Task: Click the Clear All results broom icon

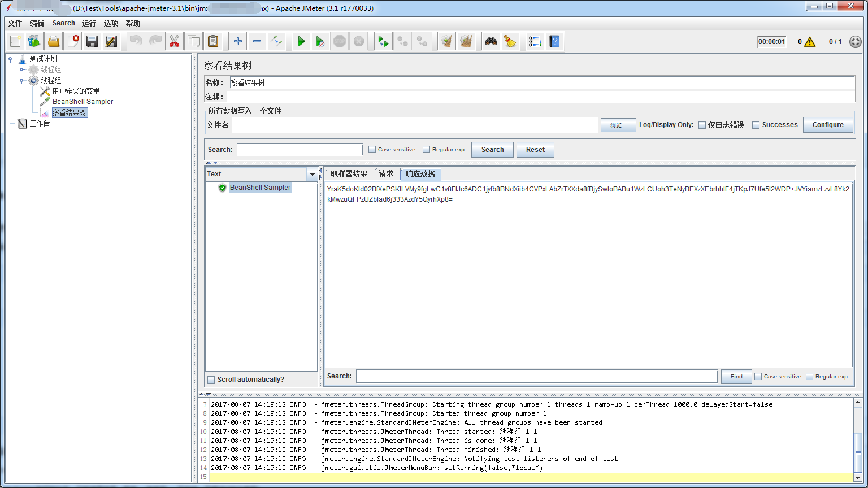Action: click(466, 41)
